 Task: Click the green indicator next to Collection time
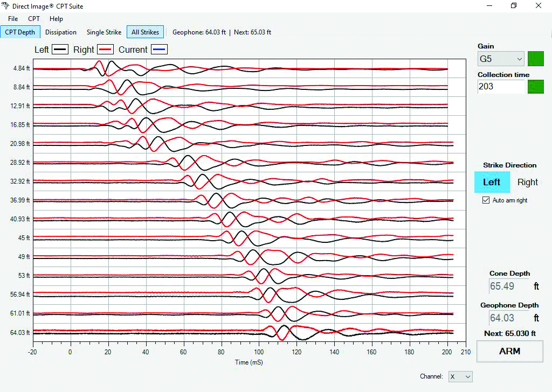[535, 87]
